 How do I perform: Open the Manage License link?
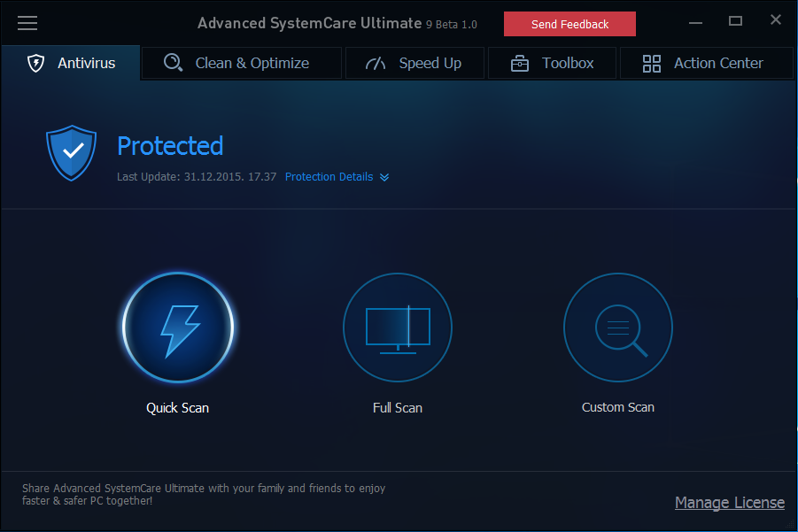tap(729, 503)
